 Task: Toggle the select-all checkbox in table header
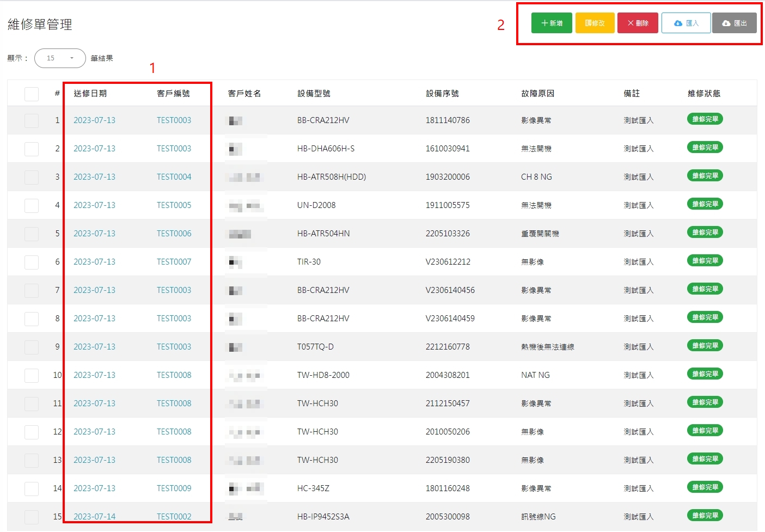[32, 94]
